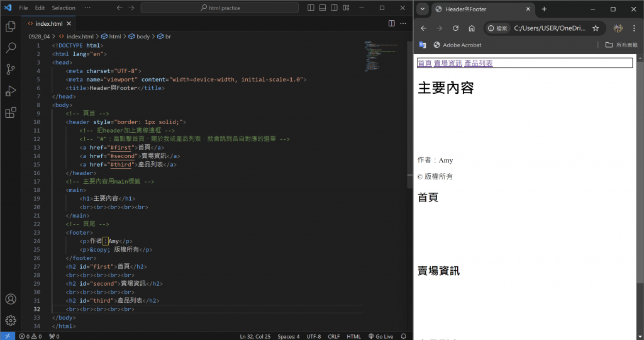Toggle the secondary side bar layout
Screen dimensions: 644x340
pos(335,8)
